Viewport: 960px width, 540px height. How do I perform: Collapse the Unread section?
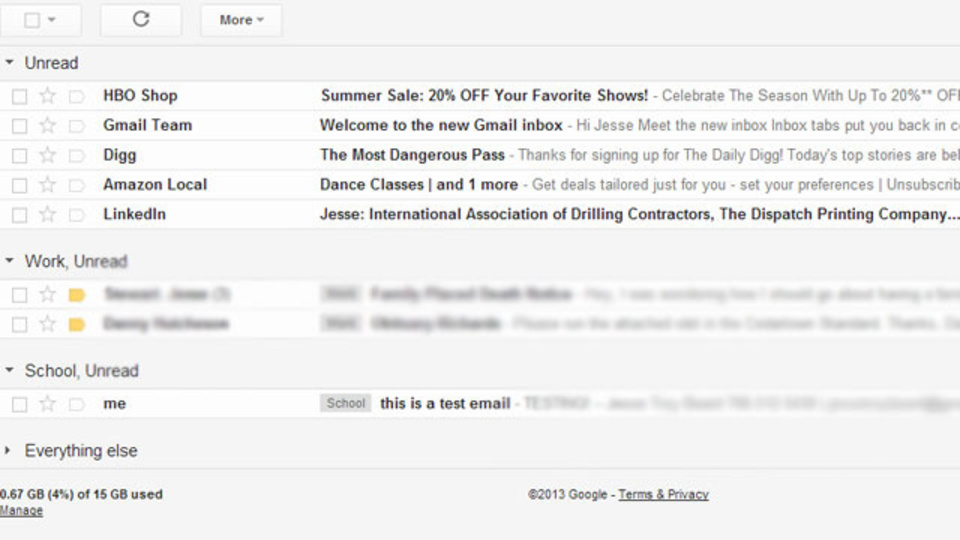(x=9, y=62)
